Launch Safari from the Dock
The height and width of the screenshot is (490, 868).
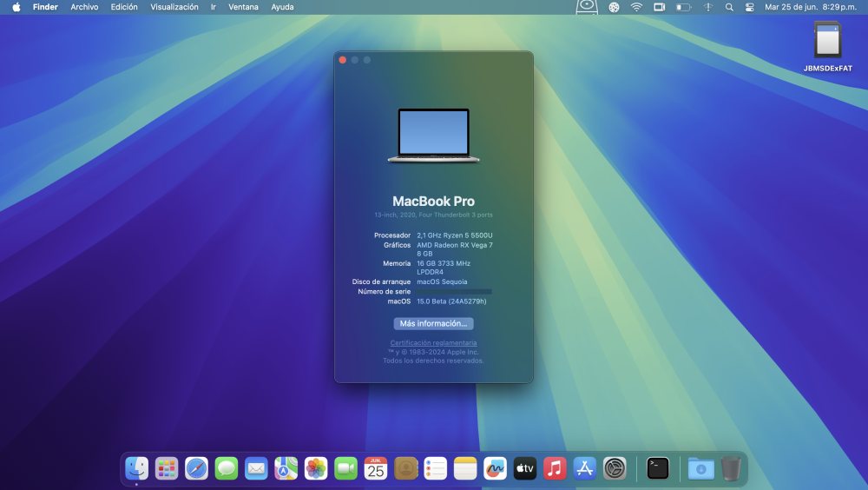pyautogui.click(x=196, y=468)
